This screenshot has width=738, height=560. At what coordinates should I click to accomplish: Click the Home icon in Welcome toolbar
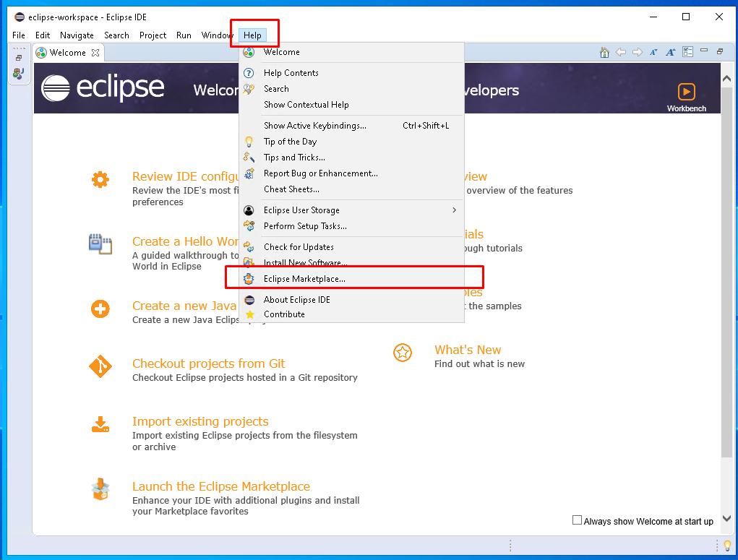coord(604,52)
